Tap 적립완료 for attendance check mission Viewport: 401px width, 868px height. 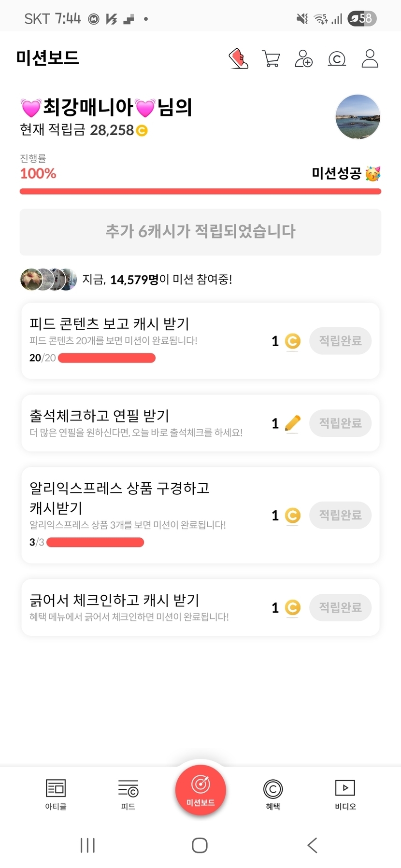point(340,423)
